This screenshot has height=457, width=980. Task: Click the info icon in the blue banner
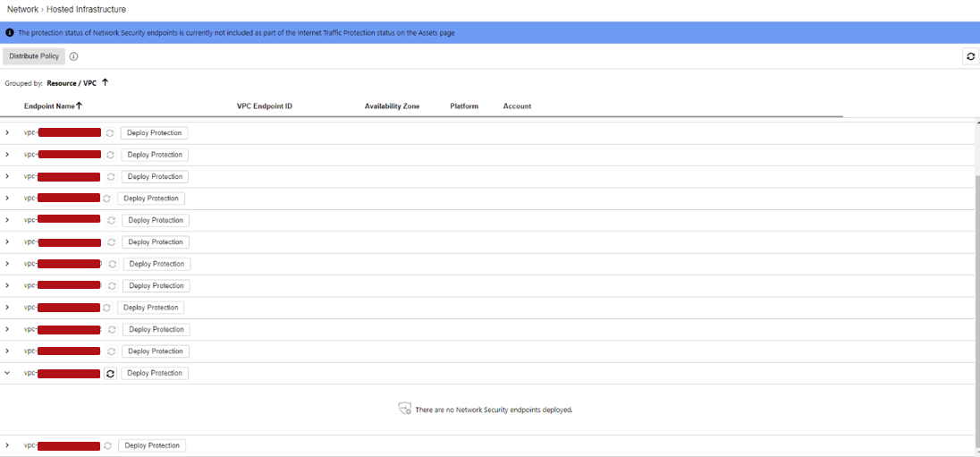coord(9,32)
